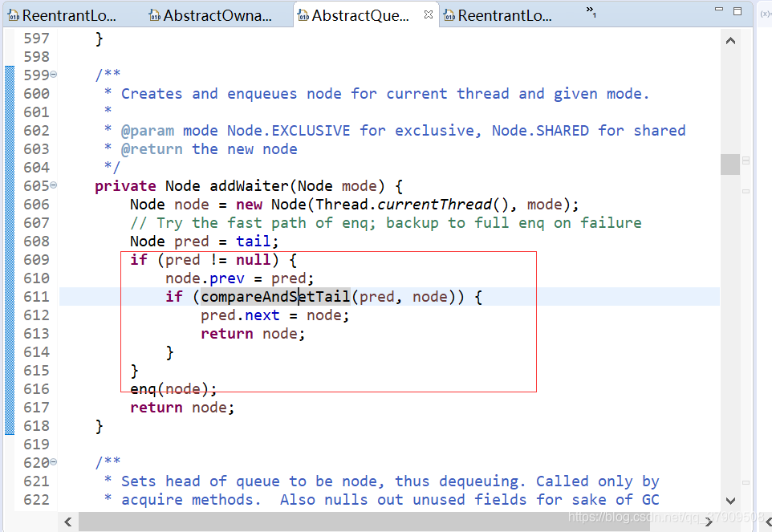The image size is (772, 532).
Task: Click 'return node;' on line 617
Action: pyautogui.click(x=182, y=408)
